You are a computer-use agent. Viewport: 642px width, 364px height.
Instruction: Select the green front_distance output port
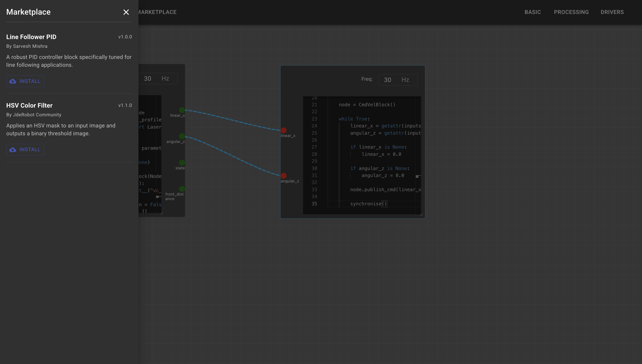point(182,189)
